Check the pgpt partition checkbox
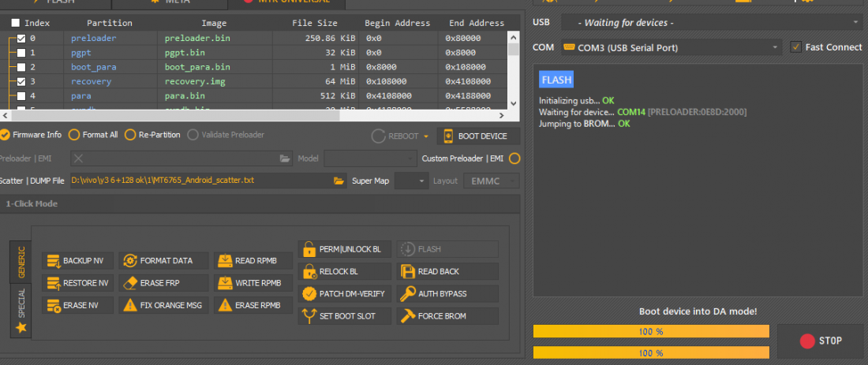The width and height of the screenshot is (868, 365). pyautogui.click(x=21, y=53)
